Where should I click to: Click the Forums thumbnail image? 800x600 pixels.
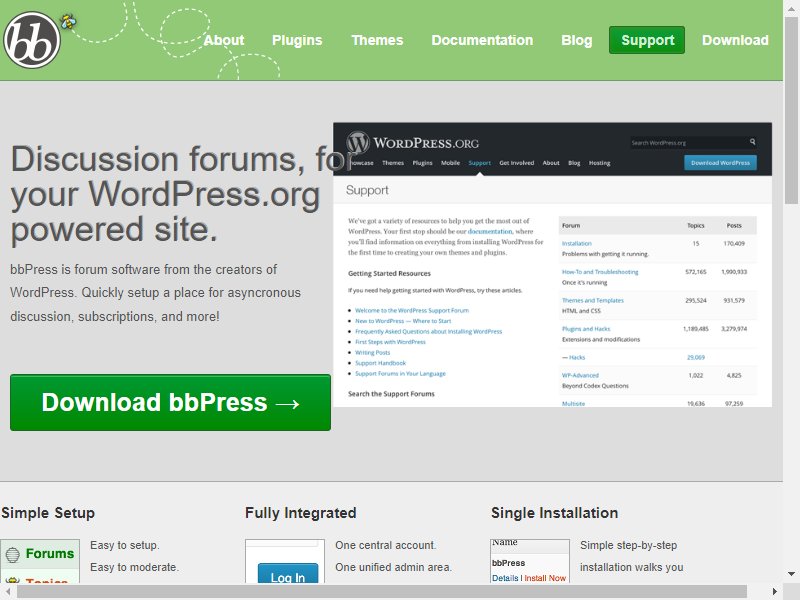coord(40,561)
